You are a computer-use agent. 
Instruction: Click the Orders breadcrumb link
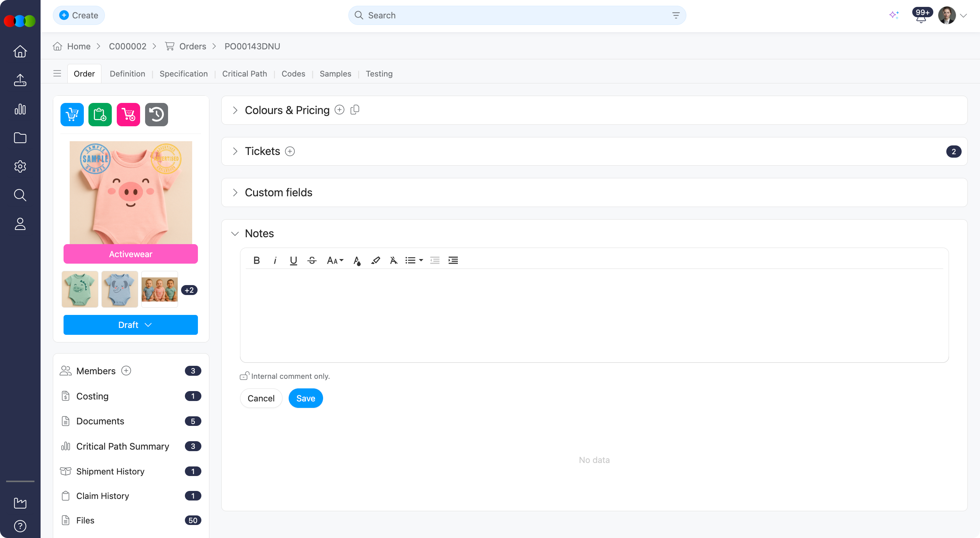pos(192,46)
